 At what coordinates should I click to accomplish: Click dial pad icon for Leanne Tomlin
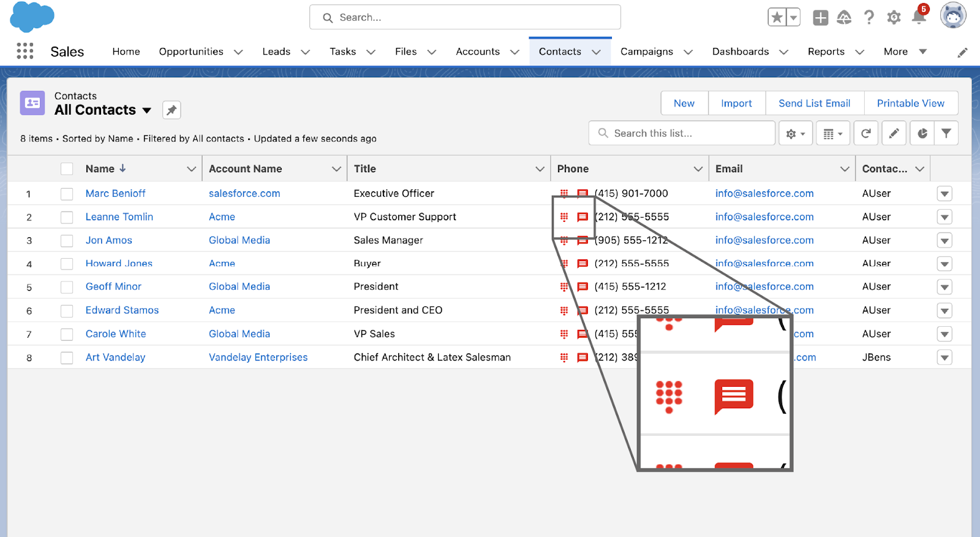tap(564, 217)
